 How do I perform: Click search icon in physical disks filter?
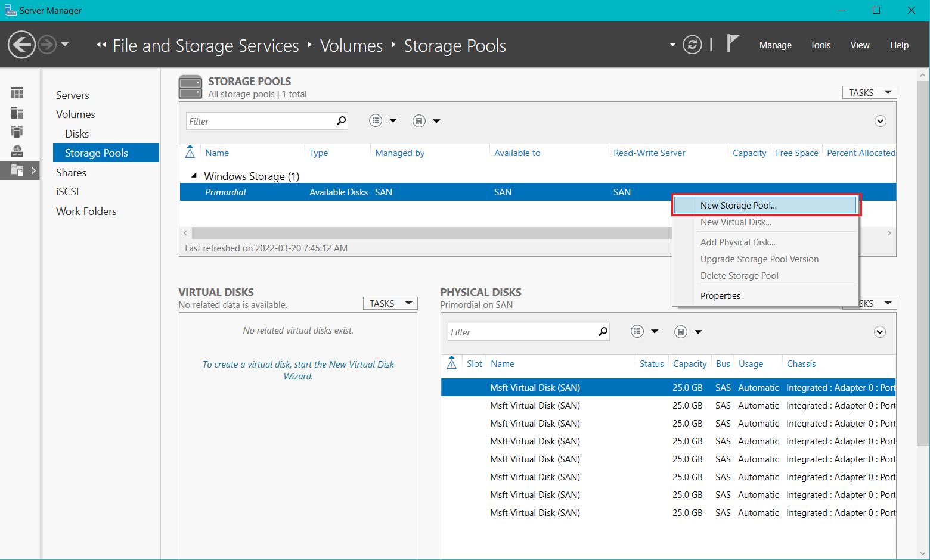click(603, 332)
